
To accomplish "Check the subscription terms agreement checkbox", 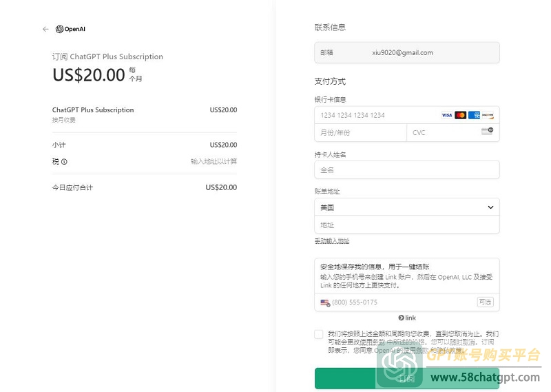I will [x=319, y=334].
